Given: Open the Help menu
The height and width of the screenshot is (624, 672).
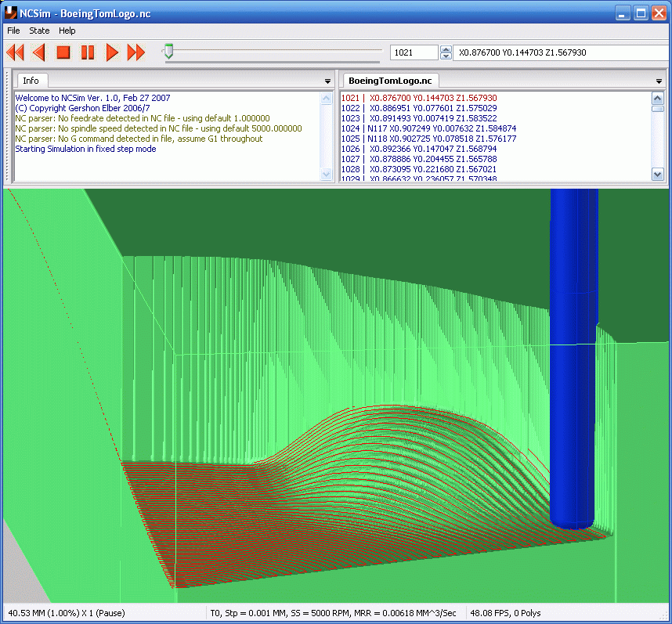Looking at the screenshot, I should pos(67,31).
